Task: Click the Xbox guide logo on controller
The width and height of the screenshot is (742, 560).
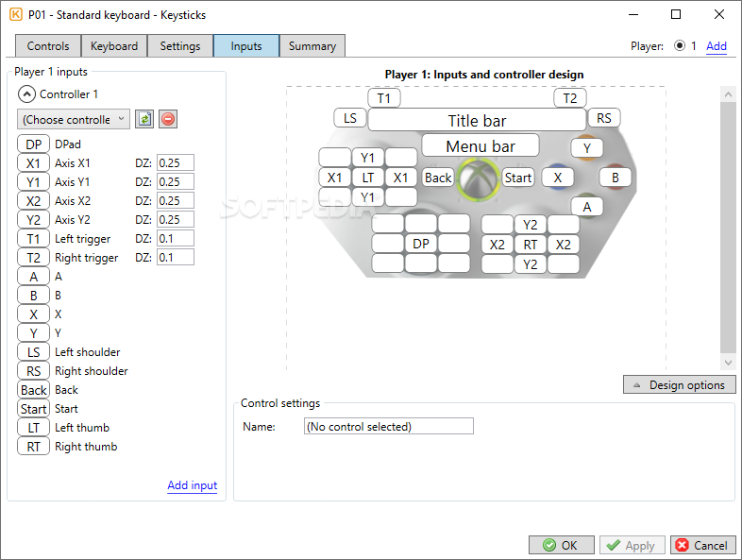Action: tap(478, 179)
